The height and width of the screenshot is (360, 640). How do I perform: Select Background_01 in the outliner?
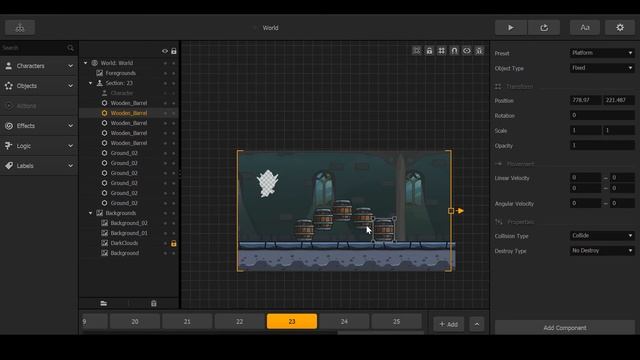[x=129, y=233]
